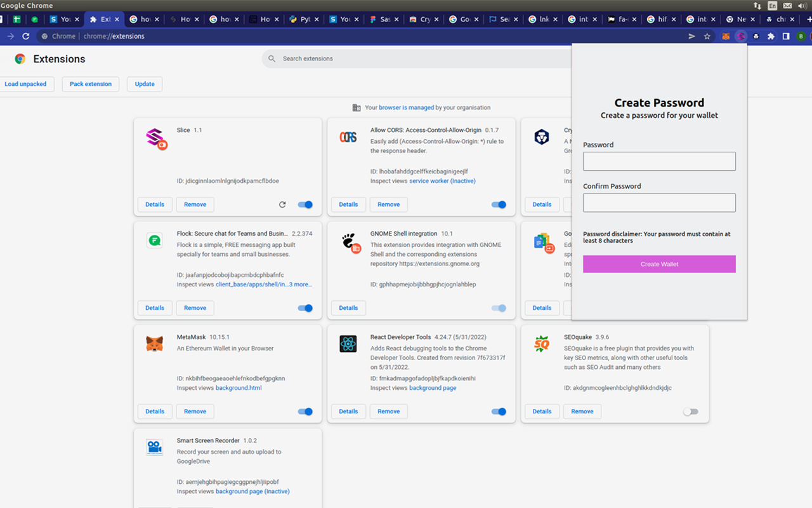Image resolution: width=812 pixels, height=508 pixels.
Task: Bookmark this page with the star icon
Action: 707,36
